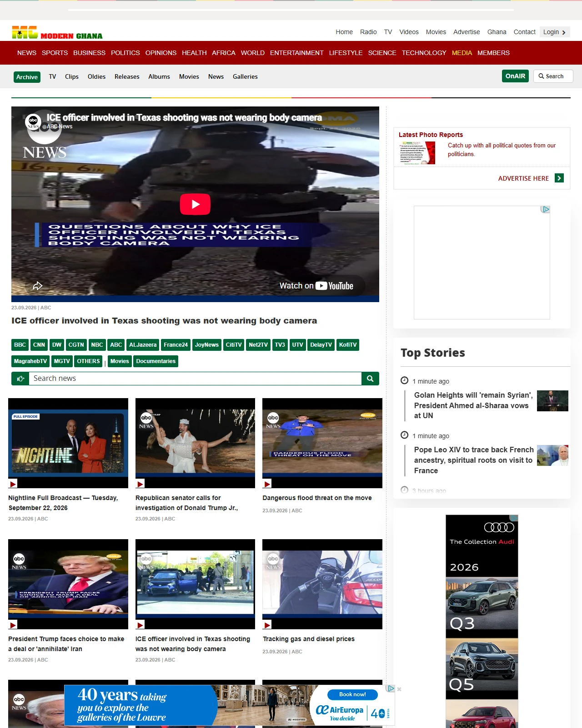Open Republican senator investigation headline

[x=186, y=503]
